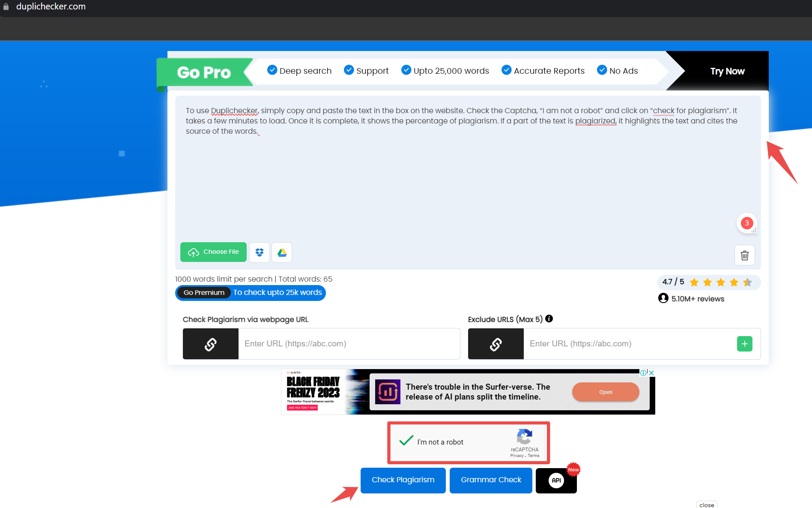Click the underlined word plagiarized in text
Screen dimensions: 812x508
[595, 121]
